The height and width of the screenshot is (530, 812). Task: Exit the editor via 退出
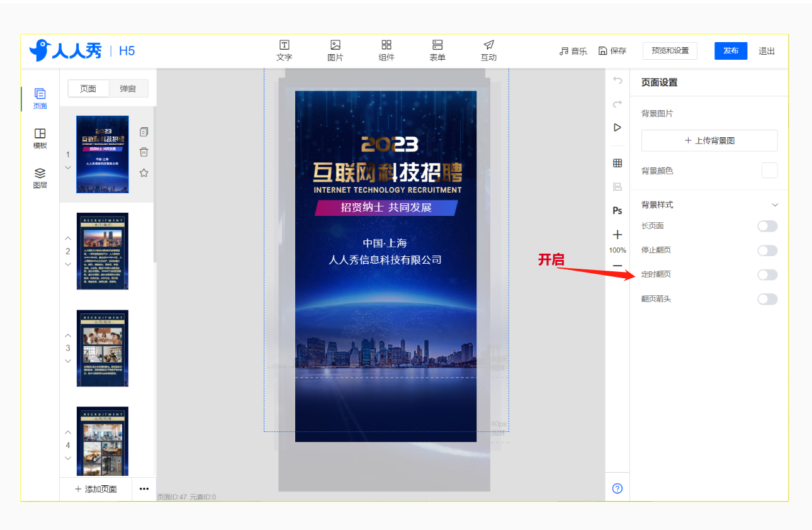[767, 51]
